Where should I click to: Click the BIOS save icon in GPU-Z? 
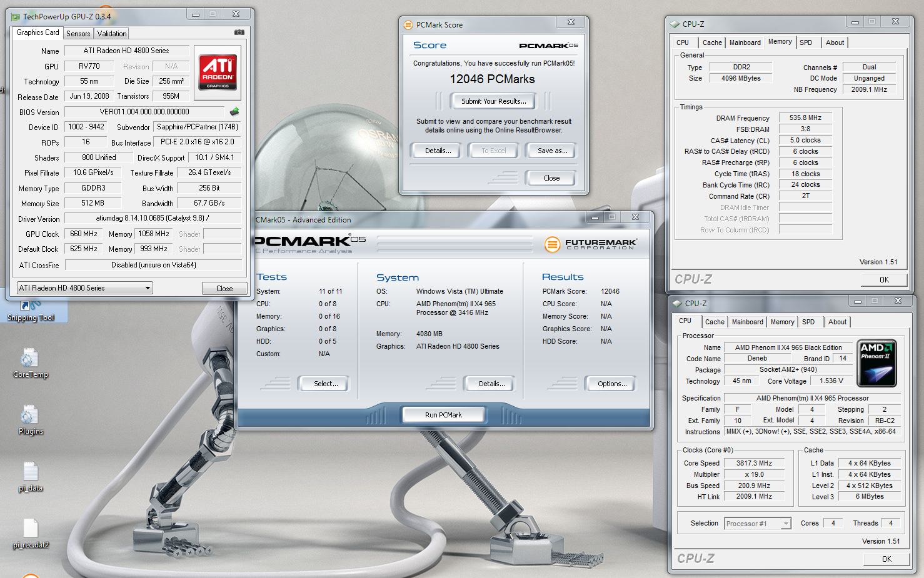click(234, 112)
